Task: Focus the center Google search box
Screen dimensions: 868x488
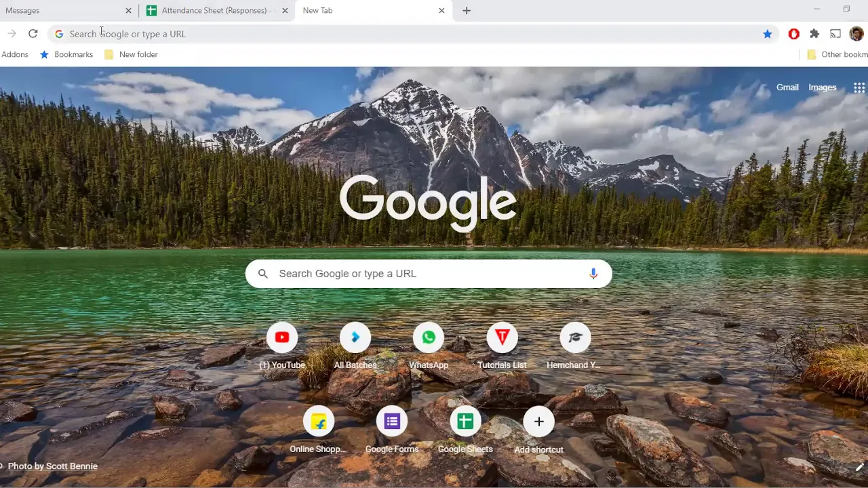Action: pyautogui.click(x=429, y=274)
